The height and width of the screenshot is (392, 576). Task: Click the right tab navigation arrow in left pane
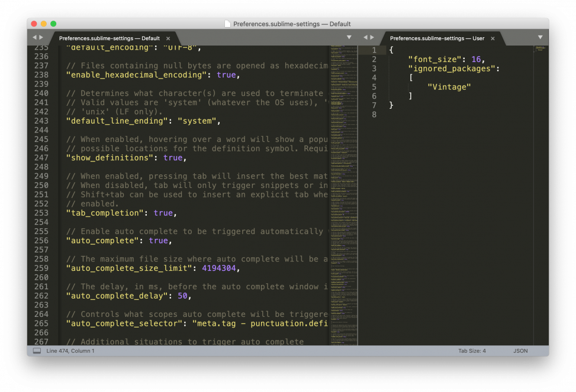(x=41, y=37)
